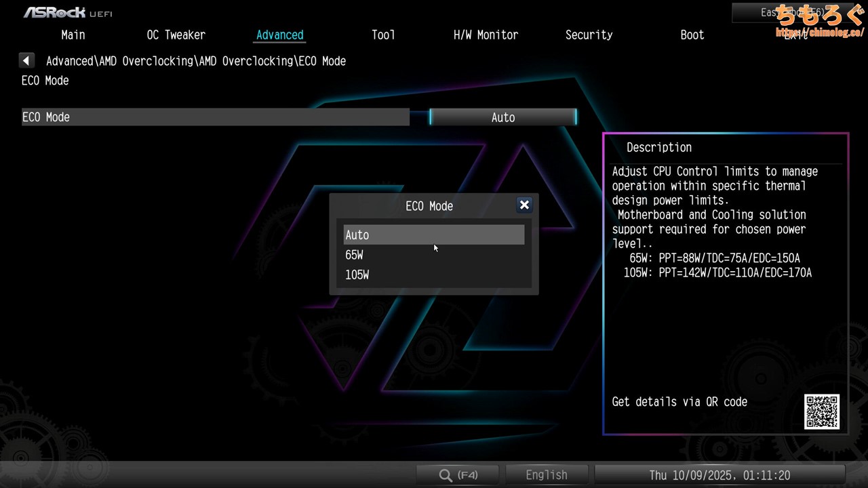Open the Tool tab
Image resolution: width=868 pixels, height=488 pixels.
pos(383,35)
